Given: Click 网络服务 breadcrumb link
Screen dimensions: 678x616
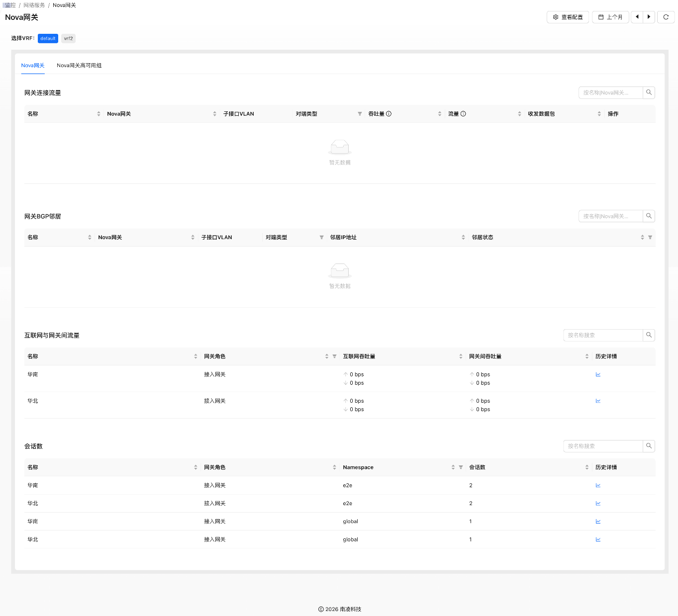Looking at the screenshot, I should click(x=34, y=5).
